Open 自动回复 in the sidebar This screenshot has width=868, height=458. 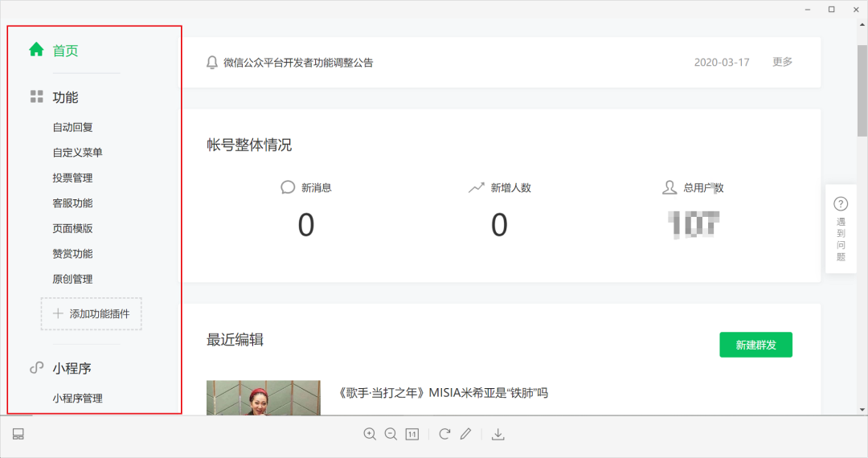click(x=73, y=127)
